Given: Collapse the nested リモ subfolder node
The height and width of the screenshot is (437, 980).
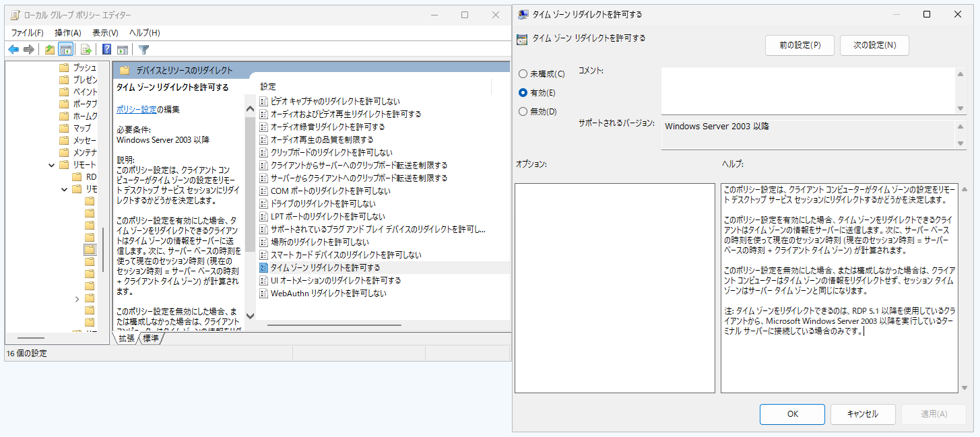Looking at the screenshot, I should [x=65, y=190].
